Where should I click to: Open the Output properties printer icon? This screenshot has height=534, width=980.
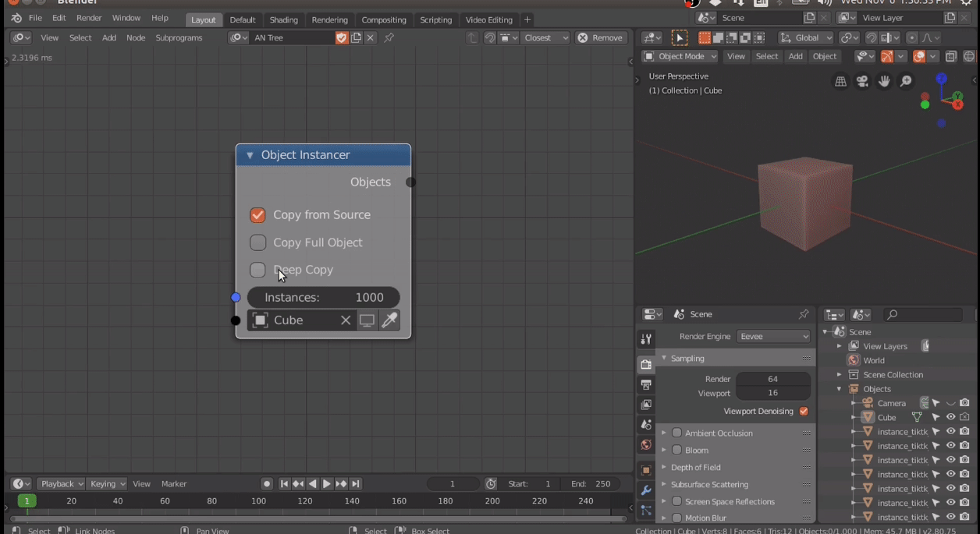tap(646, 384)
